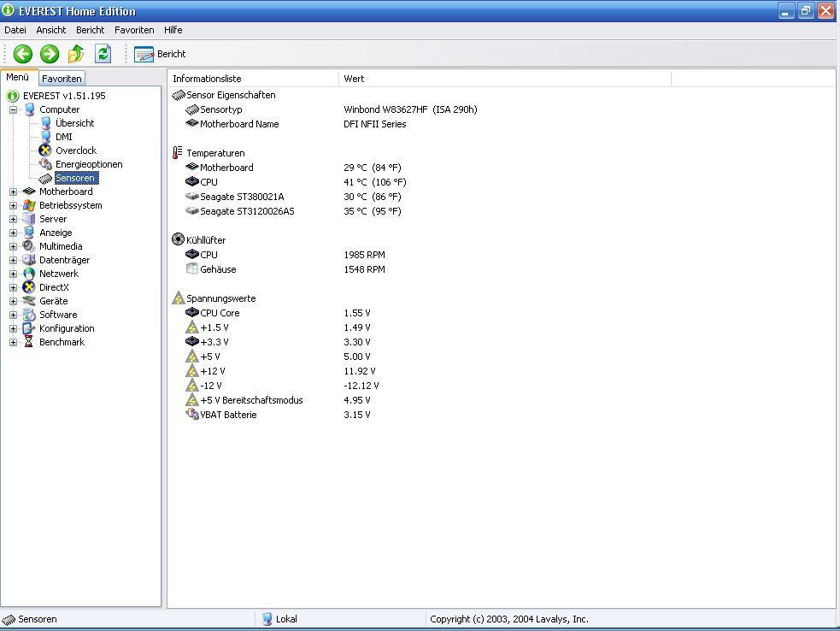
Task: Refresh the sensor readings
Action: (x=103, y=54)
